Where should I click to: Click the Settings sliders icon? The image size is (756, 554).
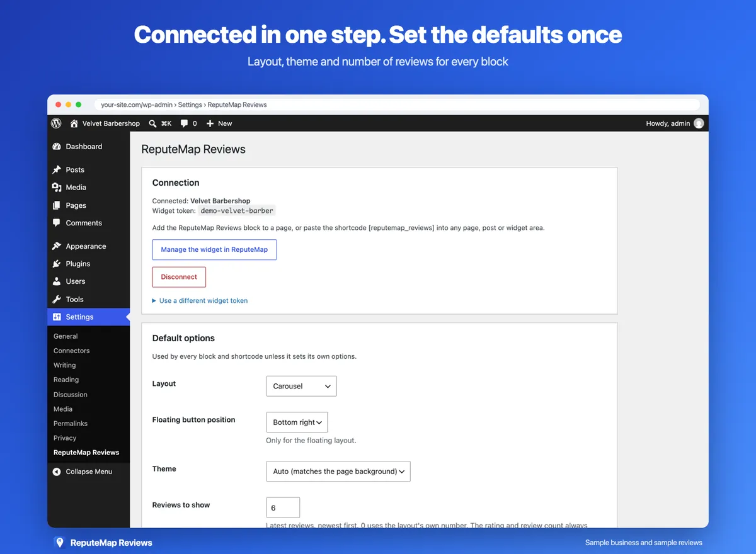(x=57, y=317)
